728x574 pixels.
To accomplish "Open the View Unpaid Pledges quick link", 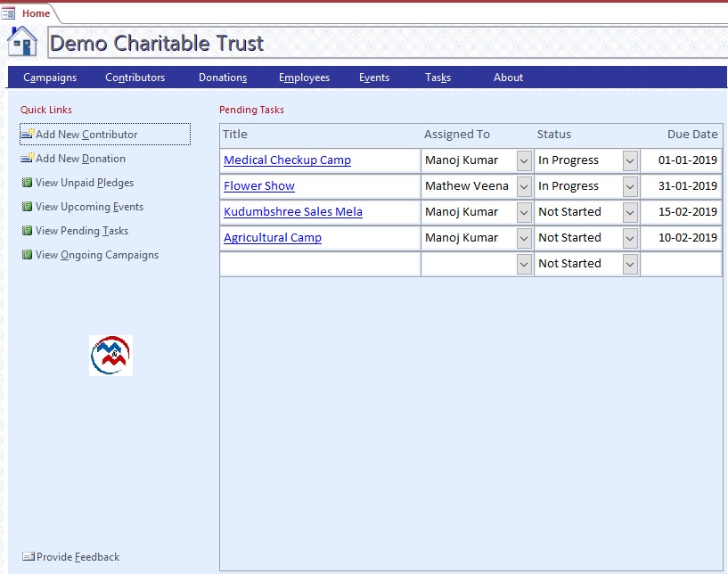I will click(78, 183).
